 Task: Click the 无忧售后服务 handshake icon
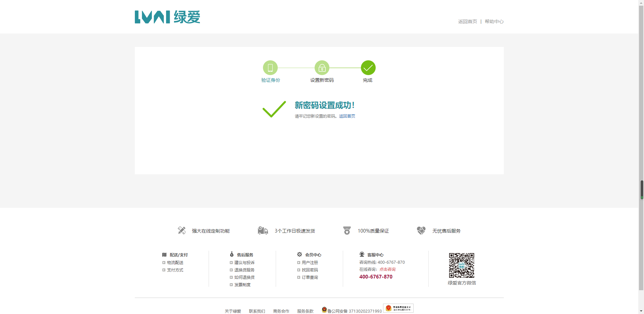[421, 231]
